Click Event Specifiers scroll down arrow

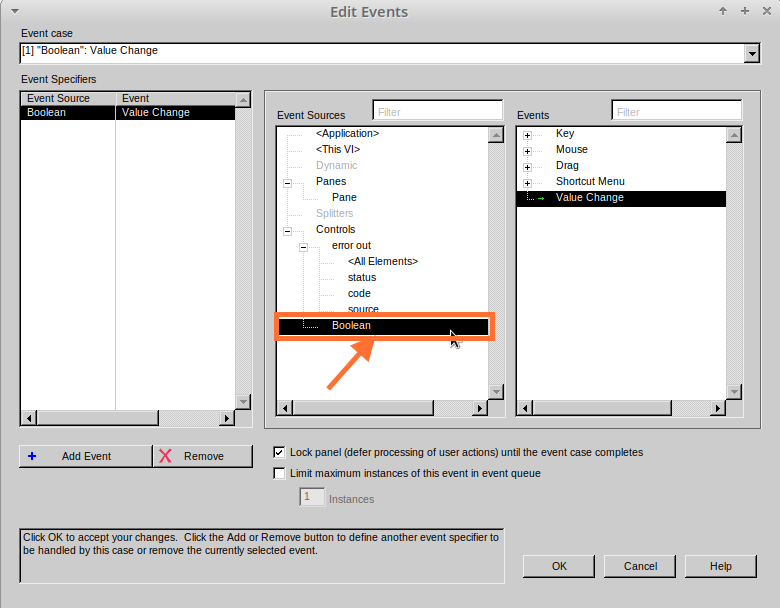click(243, 401)
